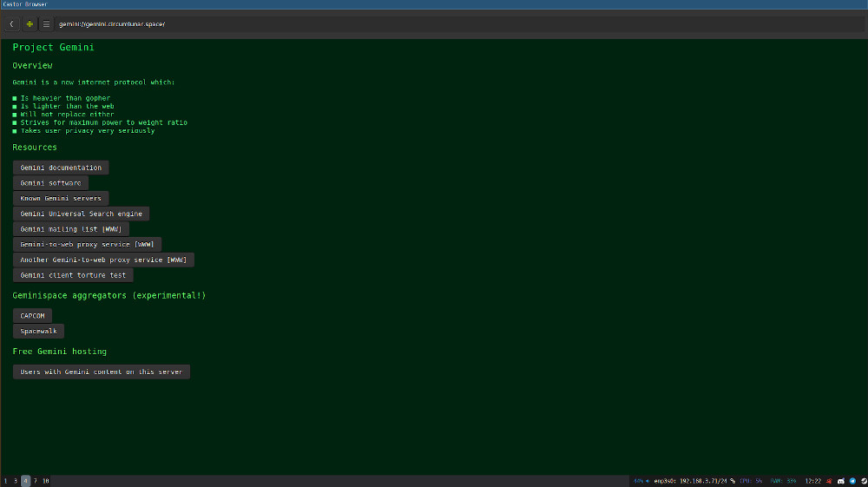
Task: Click the 12:22 clock in status bar
Action: [x=812, y=481]
